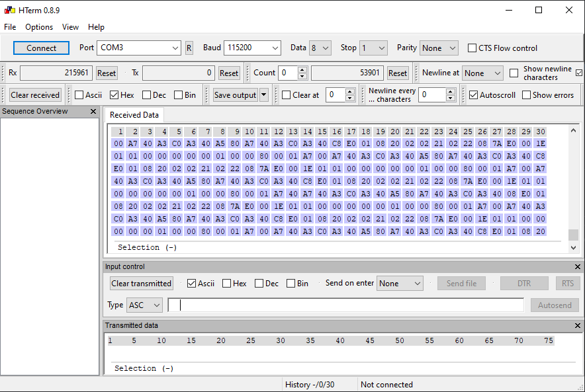
Task: Open the Help menu
Action: pyautogui.click(x=96, y=27)
